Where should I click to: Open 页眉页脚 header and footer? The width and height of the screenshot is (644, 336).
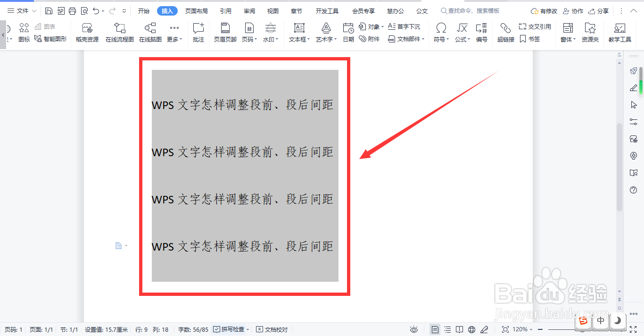click(x=225, y=33)
